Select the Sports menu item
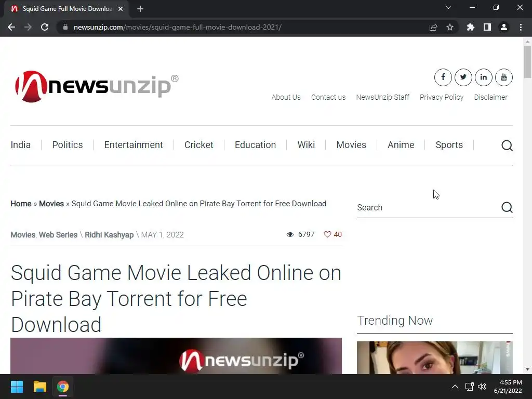This screenshot has height=399, width=532. (449, 145)
